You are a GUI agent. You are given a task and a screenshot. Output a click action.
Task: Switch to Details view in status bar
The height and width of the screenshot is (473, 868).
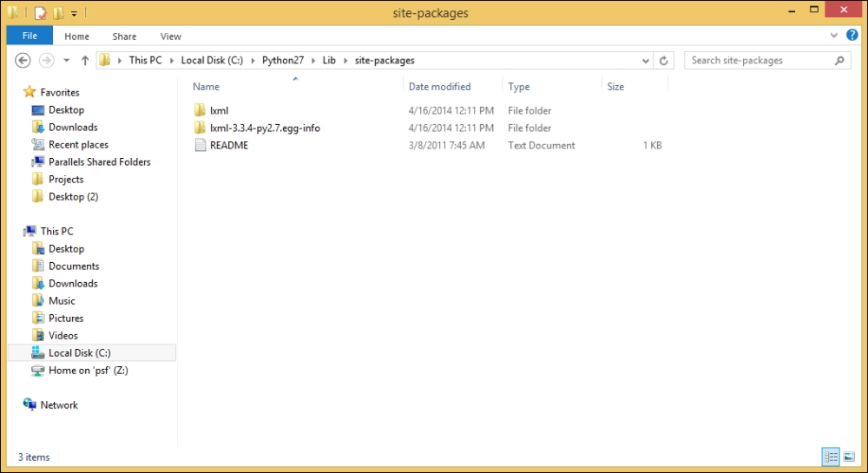(831, 457)
